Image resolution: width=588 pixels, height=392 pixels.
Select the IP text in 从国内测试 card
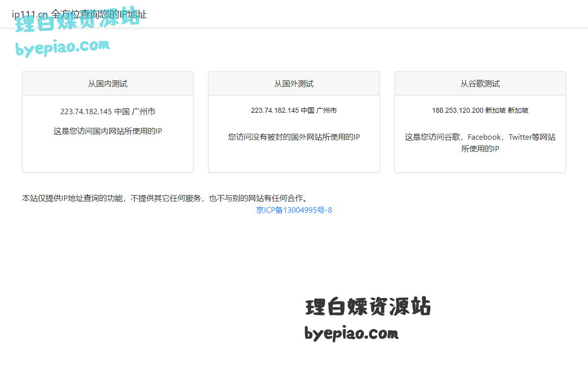108,112
